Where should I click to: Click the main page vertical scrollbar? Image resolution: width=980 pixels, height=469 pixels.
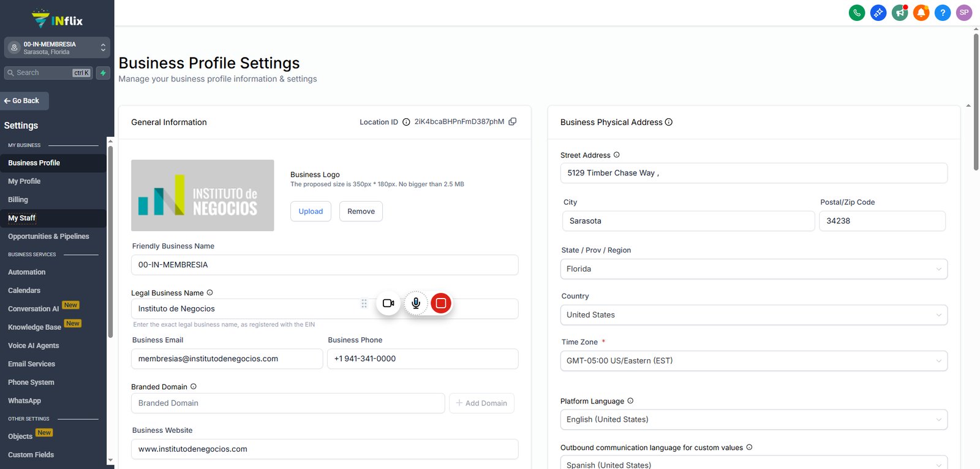[976, 102]
